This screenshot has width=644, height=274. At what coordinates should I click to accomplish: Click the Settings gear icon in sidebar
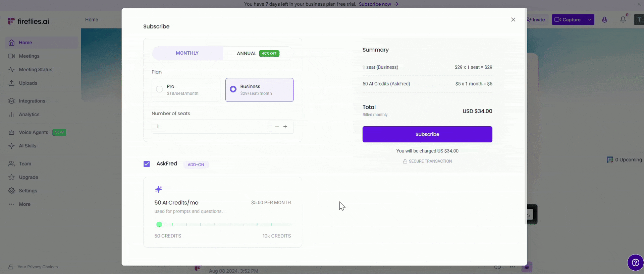[12, 191]
